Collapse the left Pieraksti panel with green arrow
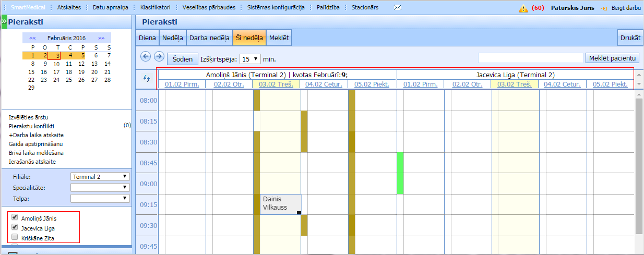 (x=4, y=21)
